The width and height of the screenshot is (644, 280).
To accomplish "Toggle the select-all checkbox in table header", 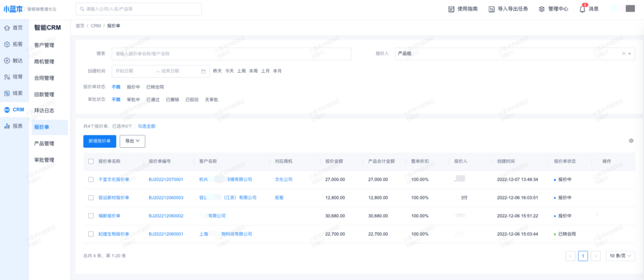I will coord(91,162).
